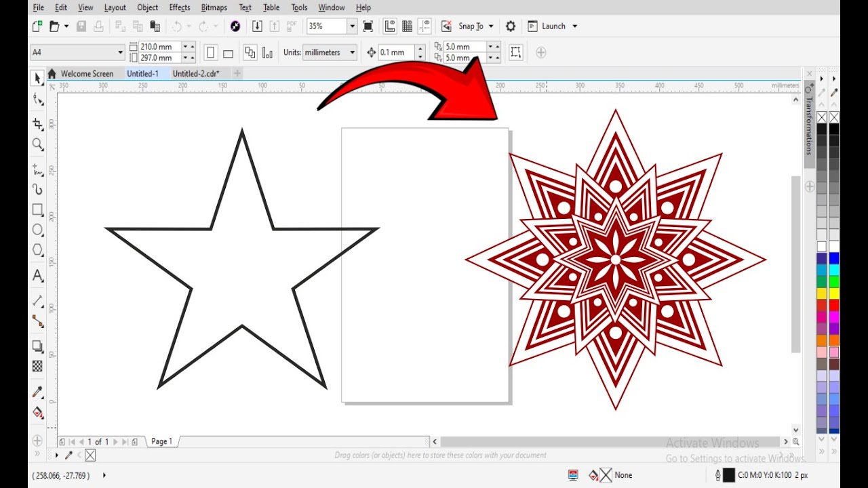Select the Artistic Media tool
The width and height of the screenshot is (868, 488).
click(38, 190)
